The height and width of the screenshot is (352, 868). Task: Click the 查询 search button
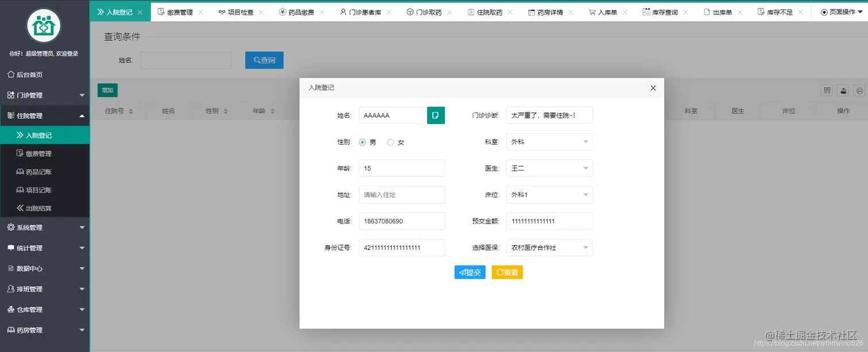click(x=264, y=60)
